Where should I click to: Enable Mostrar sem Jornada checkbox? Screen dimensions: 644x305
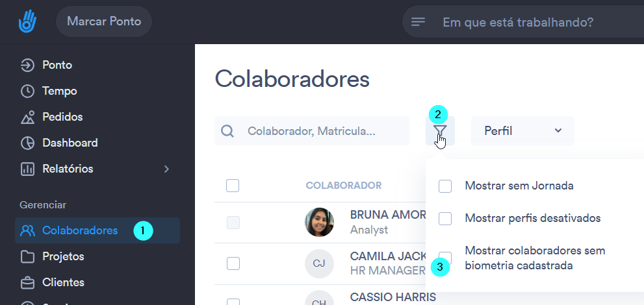point(444,186)
